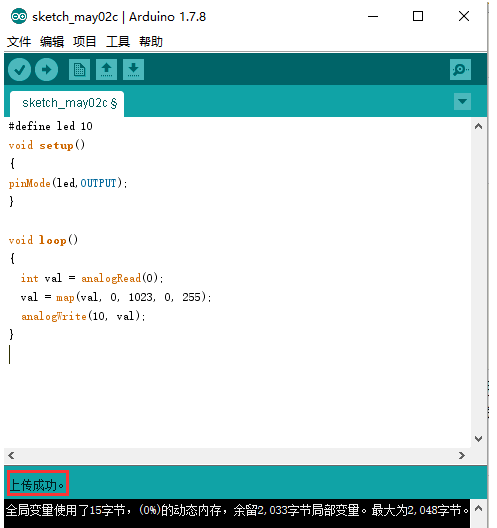
Task: Open the Serial Monitor magnifier icon
Action: coord(460,70)
